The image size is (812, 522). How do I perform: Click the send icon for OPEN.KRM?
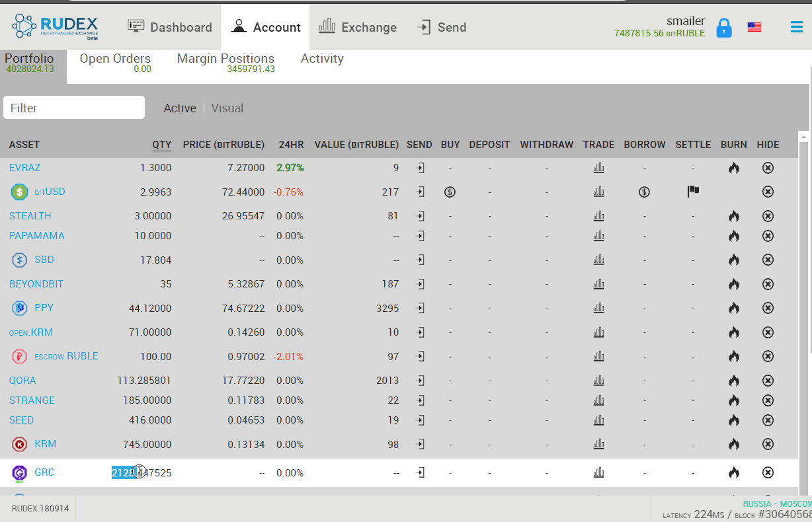(x=419, y=332)
